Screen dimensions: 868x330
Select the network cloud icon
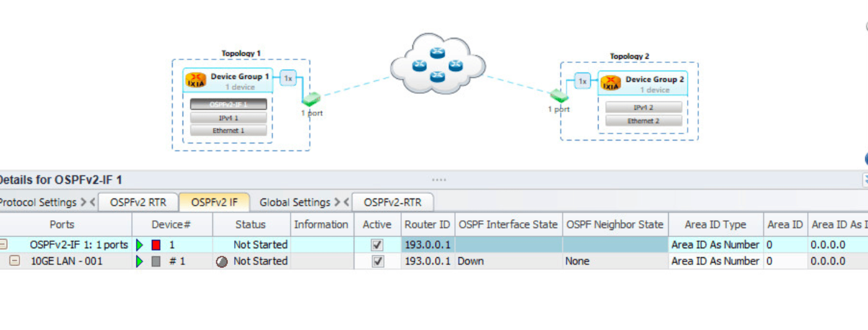tap(437, 64)
